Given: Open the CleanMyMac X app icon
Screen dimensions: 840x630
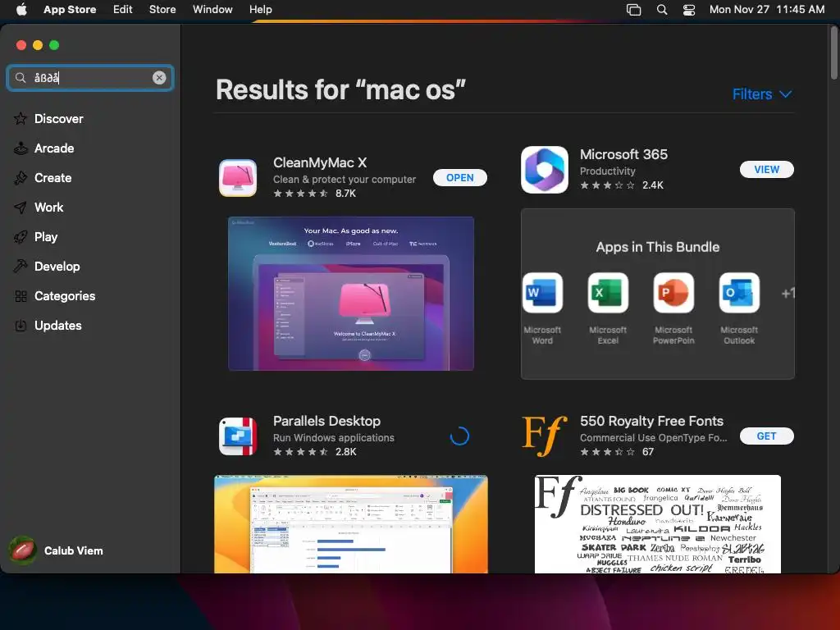Looking at the screenshot, I should pyautogui.click(x=237, y=178).
